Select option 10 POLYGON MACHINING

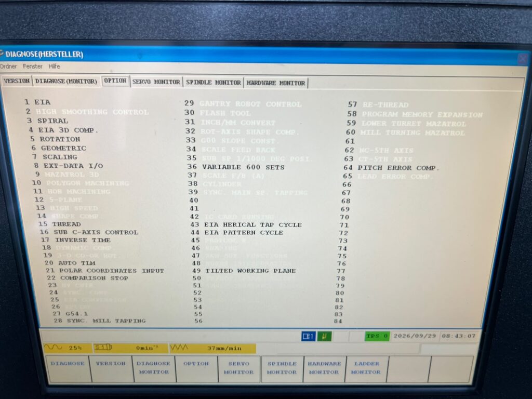[81, 183]
